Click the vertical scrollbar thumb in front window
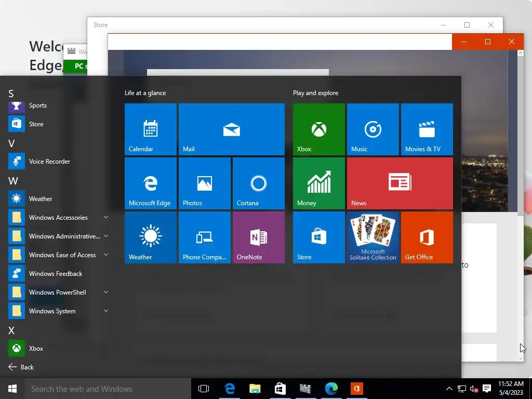 coord(521,136)
